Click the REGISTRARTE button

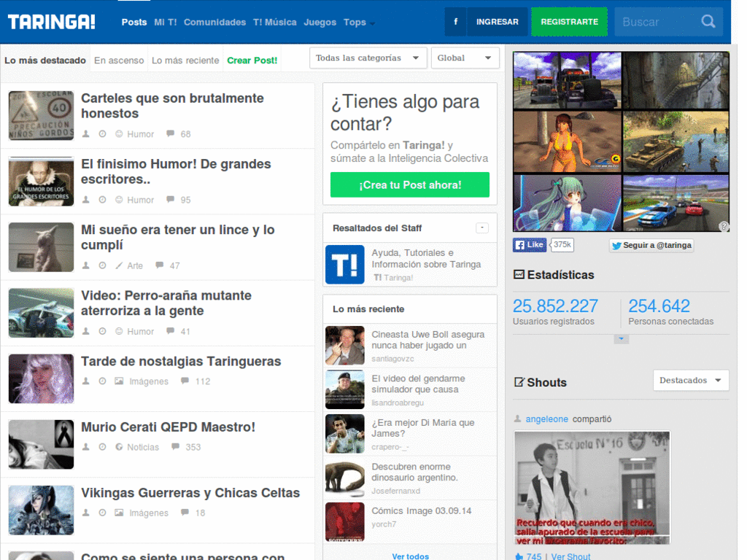click(569, 22)
